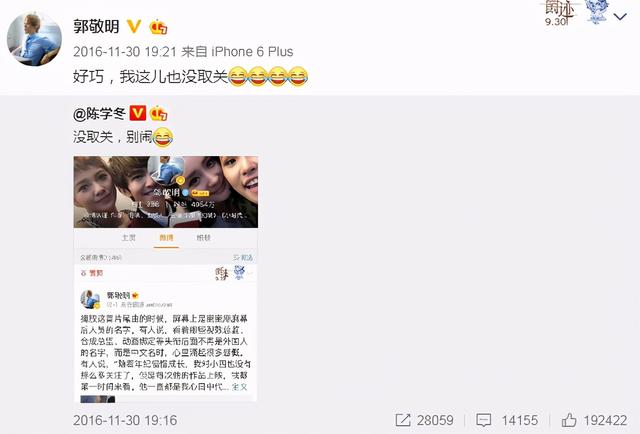Click 郭敬明's round profile avatar

click(34, 39)
